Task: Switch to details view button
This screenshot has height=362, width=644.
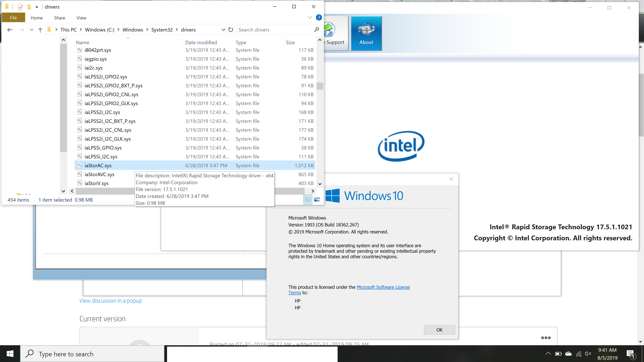Action: pos(308,200)
